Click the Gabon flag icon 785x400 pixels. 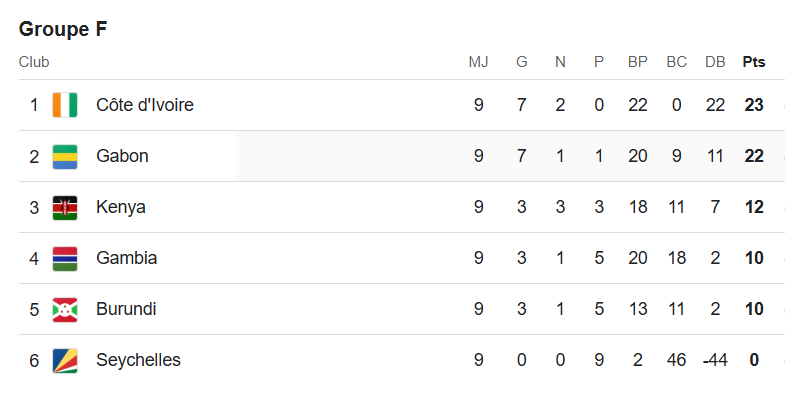(65, 156)
